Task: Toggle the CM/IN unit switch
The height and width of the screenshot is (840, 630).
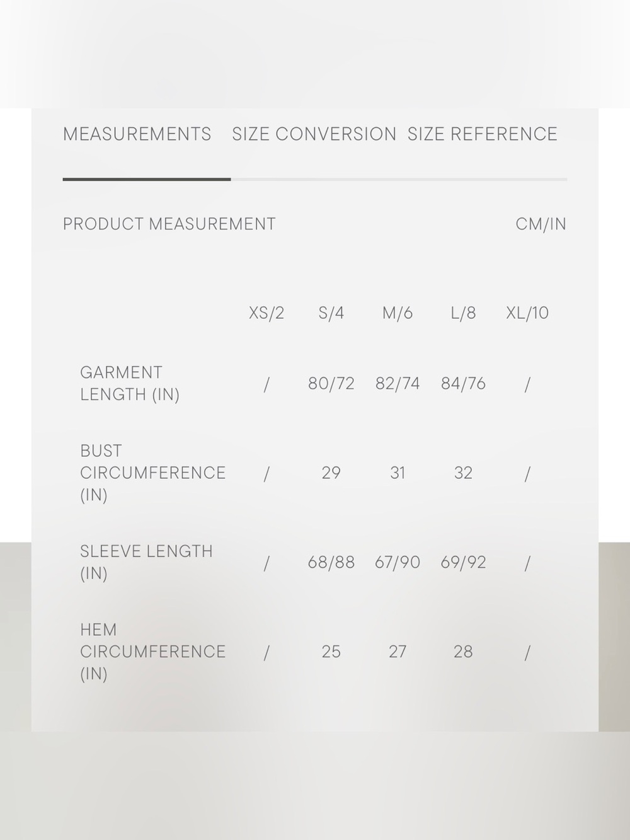Action: 541,224
